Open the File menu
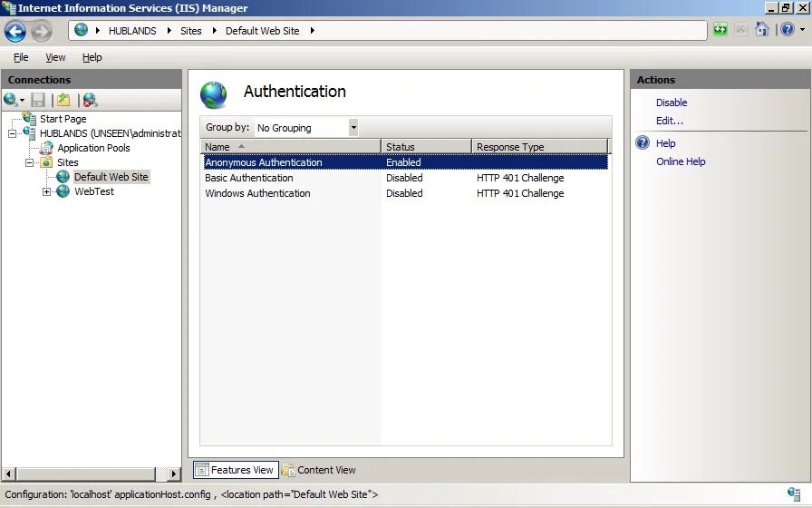 pyautogui.click(x=21, y=57)
